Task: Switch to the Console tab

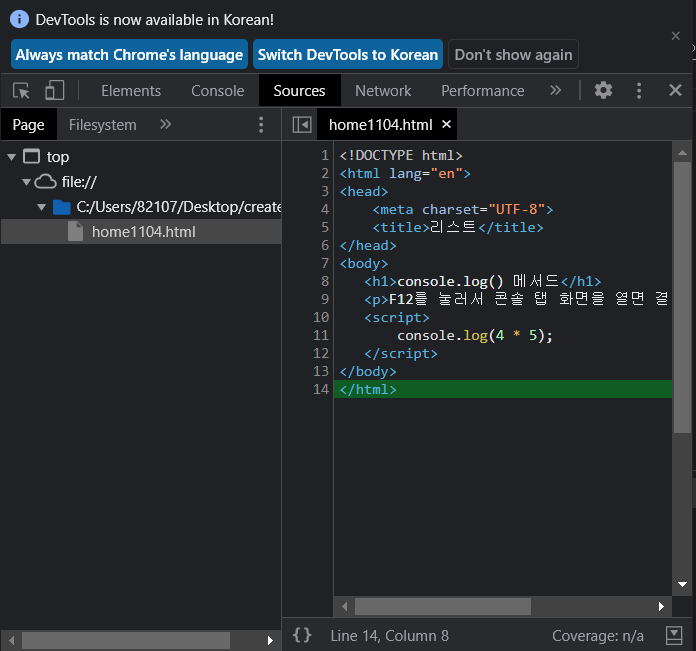Action: coord(218,91)
